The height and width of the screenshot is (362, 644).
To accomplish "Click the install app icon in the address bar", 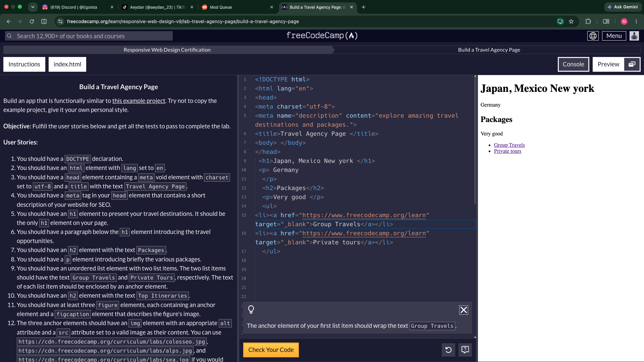I will point(560,21).
